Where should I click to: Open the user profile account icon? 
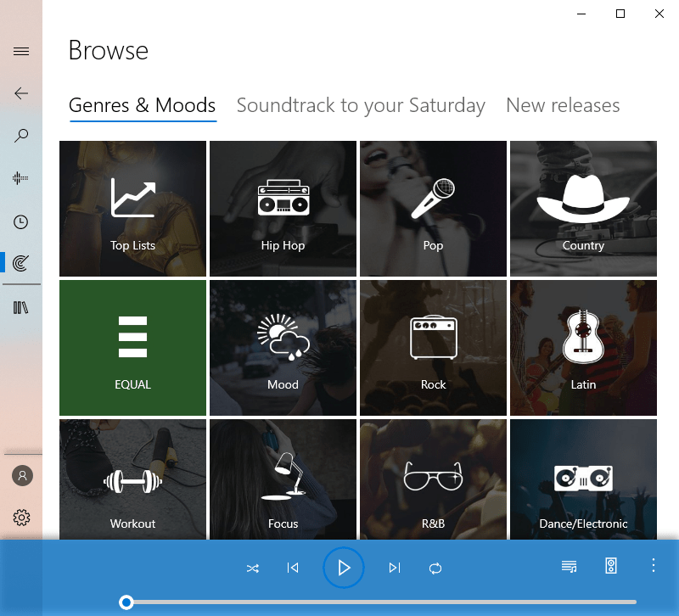tap(22, 475)
